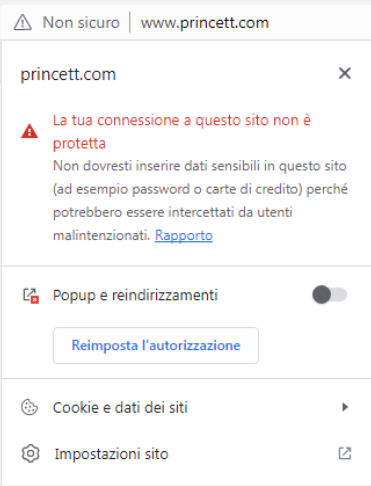Click the 'Reimposta l'autorizzazione' button

pos(156,345)
